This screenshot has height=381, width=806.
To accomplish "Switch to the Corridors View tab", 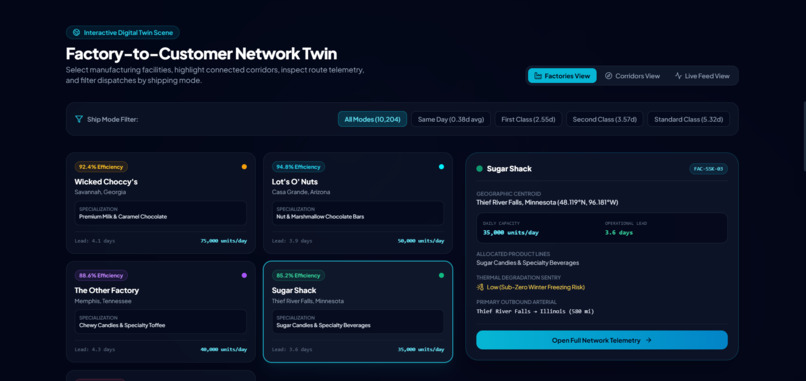I will (632, 76).
